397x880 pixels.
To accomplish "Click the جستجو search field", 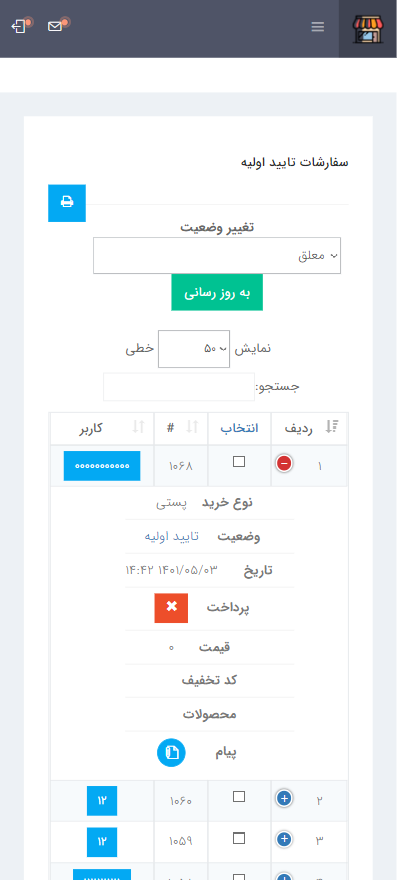I will (x=179, y=387).
